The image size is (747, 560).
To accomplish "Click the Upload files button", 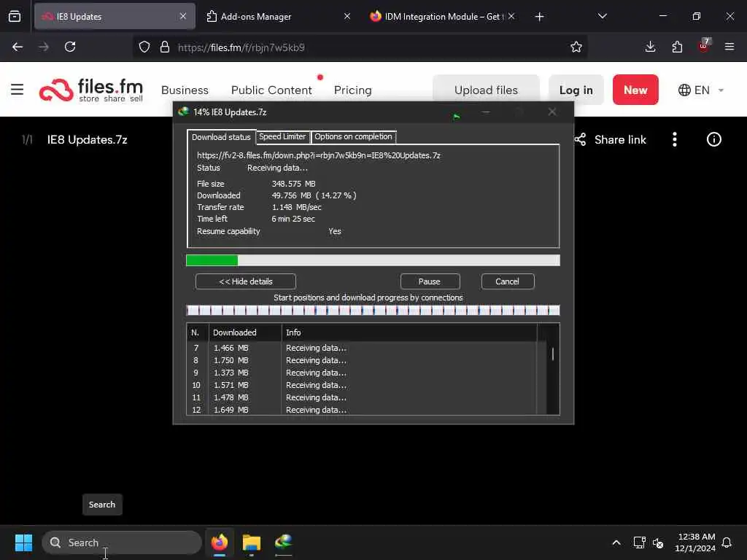I will 486,90.
